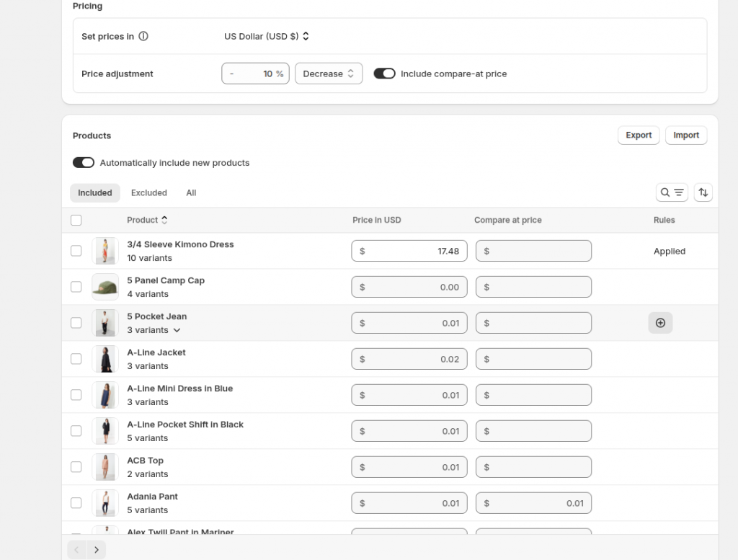
Task: Select 5 Pocket Jean checkbox
Action: pos(76,323)
